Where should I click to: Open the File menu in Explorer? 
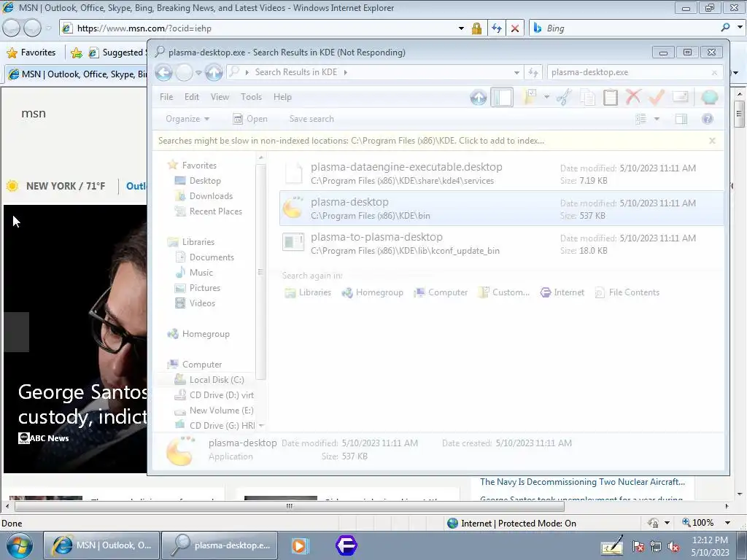(166, 97)
